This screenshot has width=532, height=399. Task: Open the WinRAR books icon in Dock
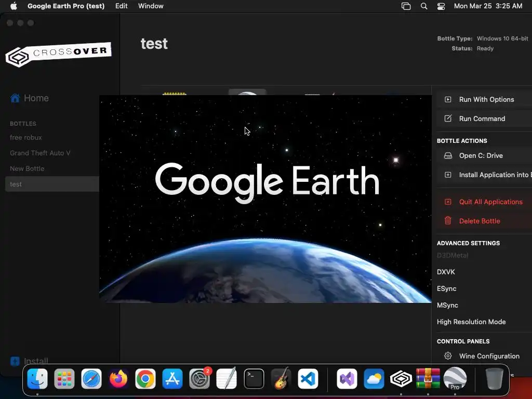[428, 379]
